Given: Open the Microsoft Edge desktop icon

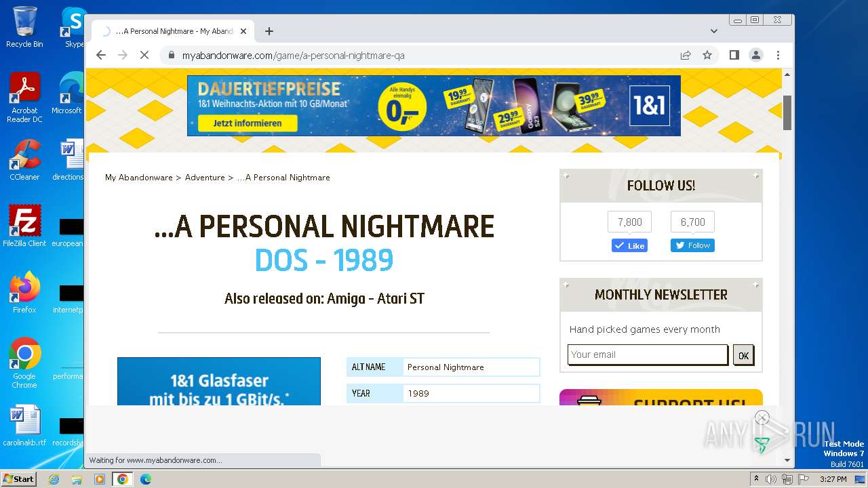Looking at the screenshot, I should 68,94.
